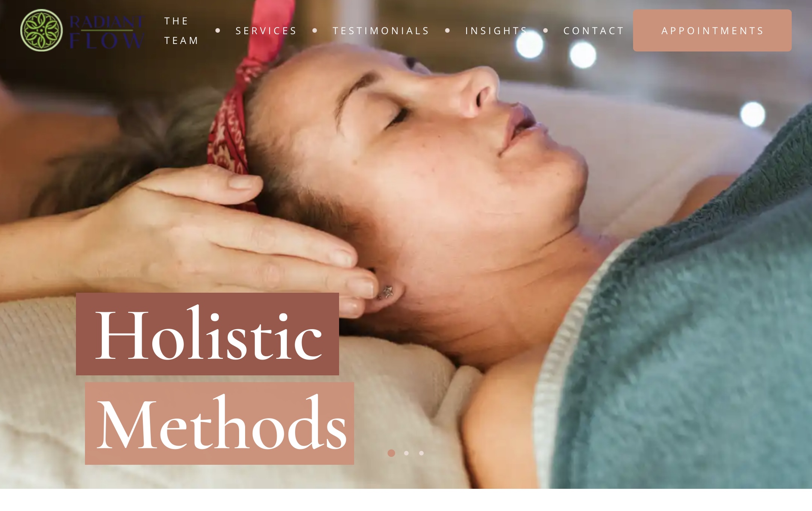The height and width of the screenshot is (511, 812).
Task: Click the Holistic headline block
Action: (x=208, y=334)
